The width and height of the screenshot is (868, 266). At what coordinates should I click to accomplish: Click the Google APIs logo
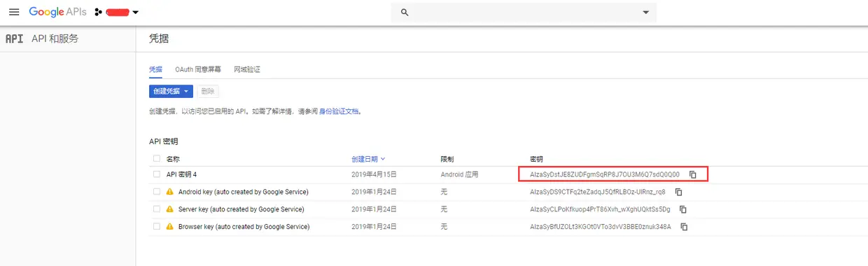(x=58, y=12)
